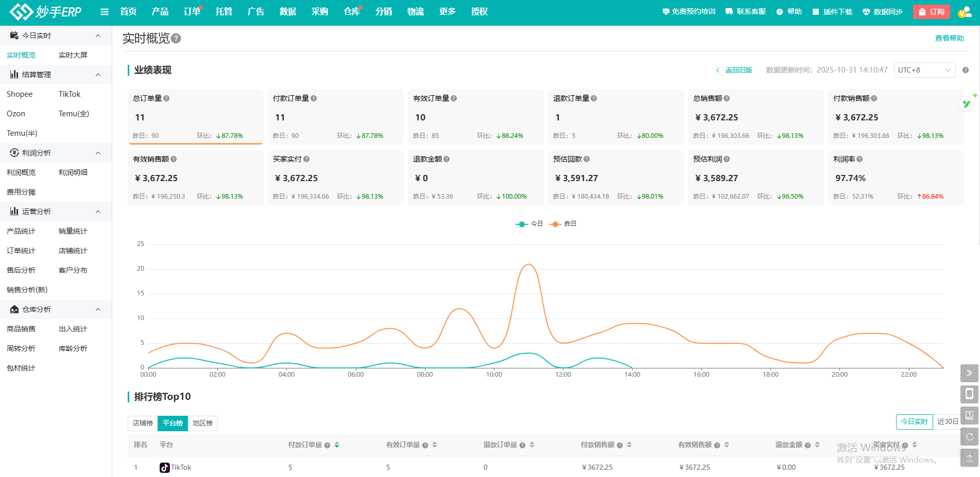Click sort icon on 付款订单量 column
Screen dimensions: 980x477
337,445
